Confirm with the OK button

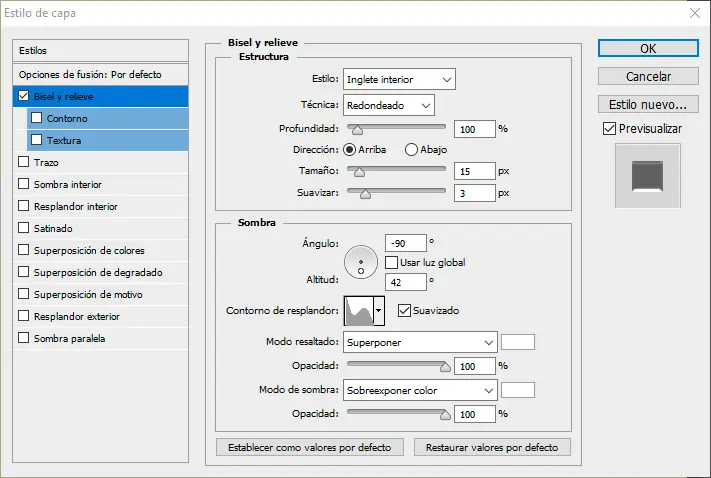point(648,49)
